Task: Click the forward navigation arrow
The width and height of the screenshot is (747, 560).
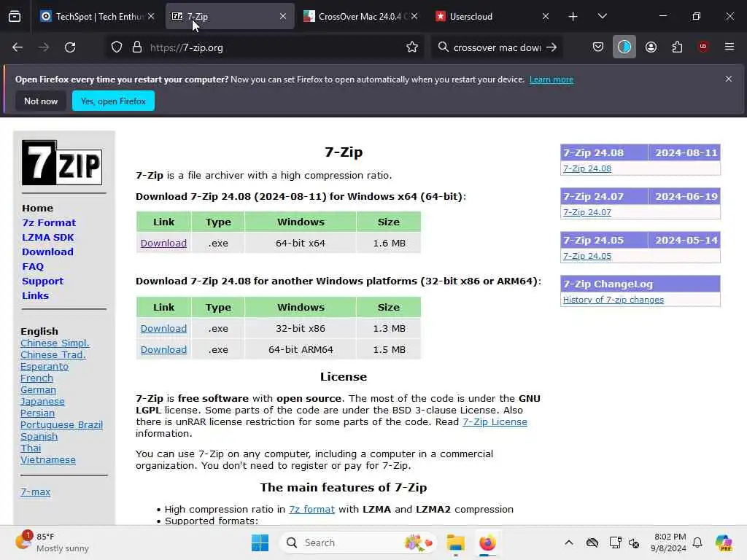Action: pos(44,47)
